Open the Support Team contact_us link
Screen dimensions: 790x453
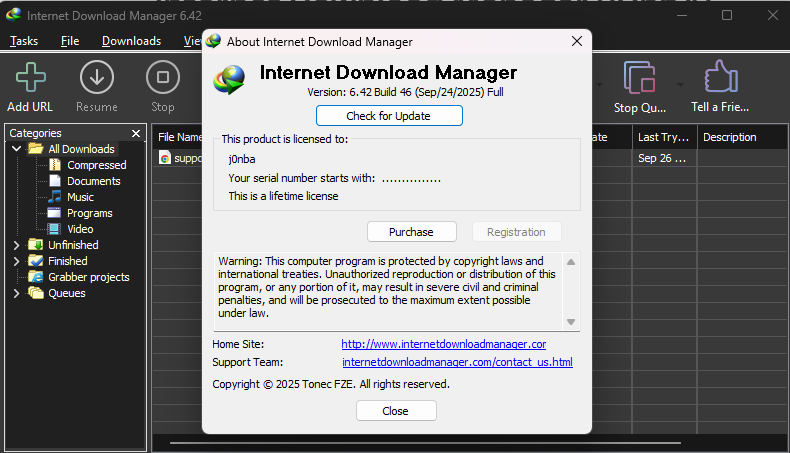457,362
